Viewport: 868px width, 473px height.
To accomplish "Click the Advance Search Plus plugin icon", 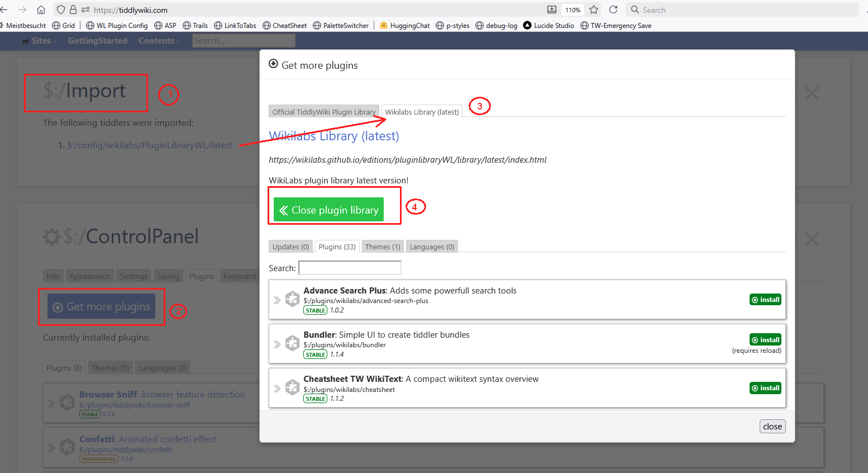I will coord(292,299).
